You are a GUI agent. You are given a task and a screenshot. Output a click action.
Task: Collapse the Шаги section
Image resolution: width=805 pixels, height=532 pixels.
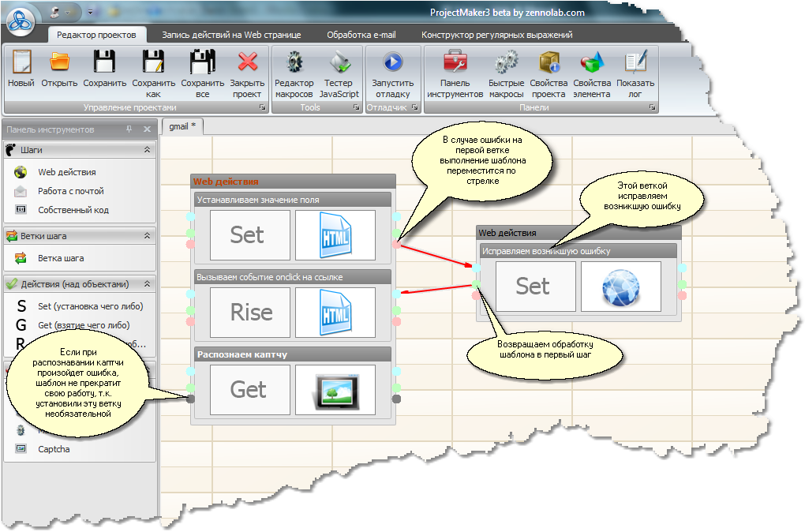coord(147,149)
